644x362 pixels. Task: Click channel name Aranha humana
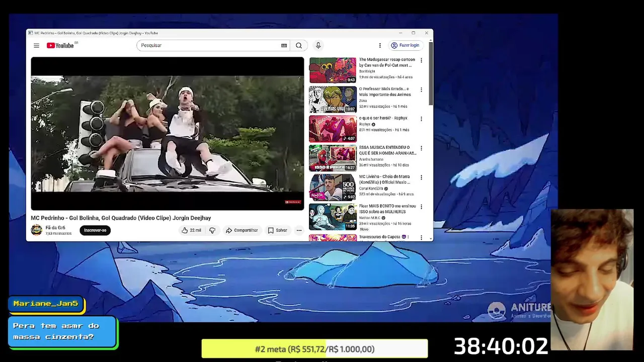click(x=371, y=159)
